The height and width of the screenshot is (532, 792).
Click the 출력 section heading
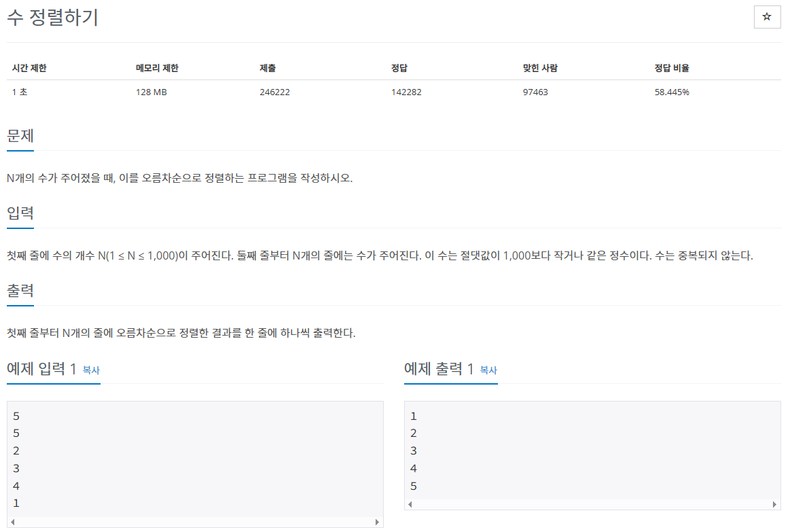(x=20, y=291)
